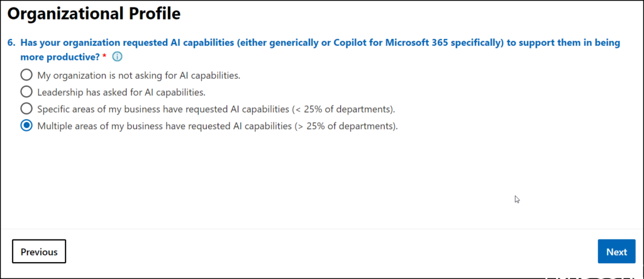Viewport: 644px width, 279px height.
Task: Click the 'My organization is not asking' label text
Action: (x=138, y=75)
